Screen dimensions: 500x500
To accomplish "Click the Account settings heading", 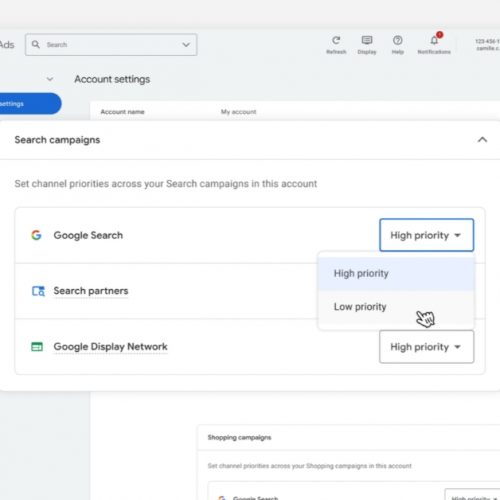I will tap(112, 79).
